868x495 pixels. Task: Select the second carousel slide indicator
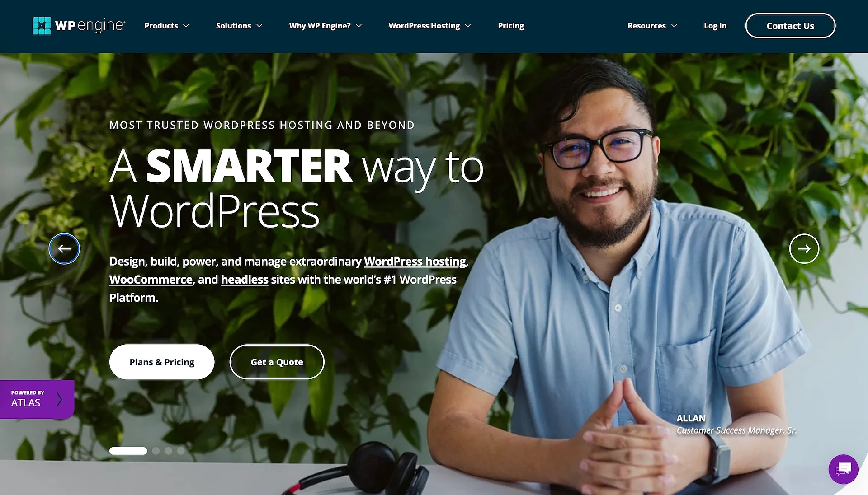coord(156,451)
